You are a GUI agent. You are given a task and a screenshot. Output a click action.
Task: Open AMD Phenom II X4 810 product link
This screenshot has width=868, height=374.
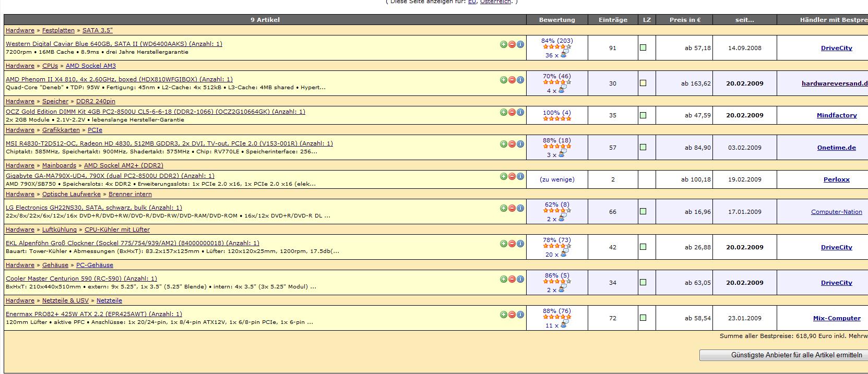(x=119, y=79)
